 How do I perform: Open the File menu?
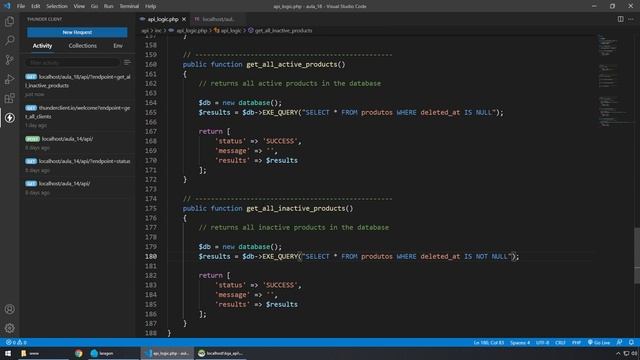coord(21,6)
